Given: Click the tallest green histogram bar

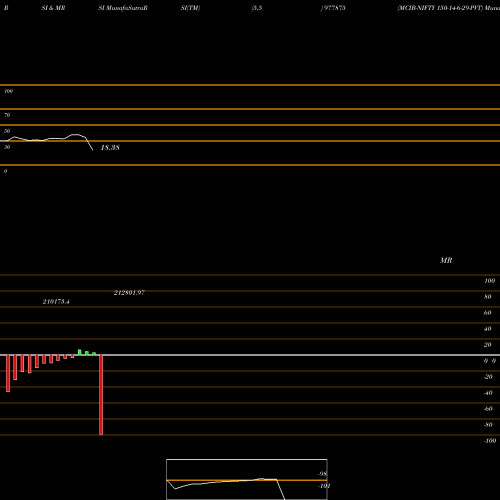Looking at the screenshot, I should coord(79,352).
